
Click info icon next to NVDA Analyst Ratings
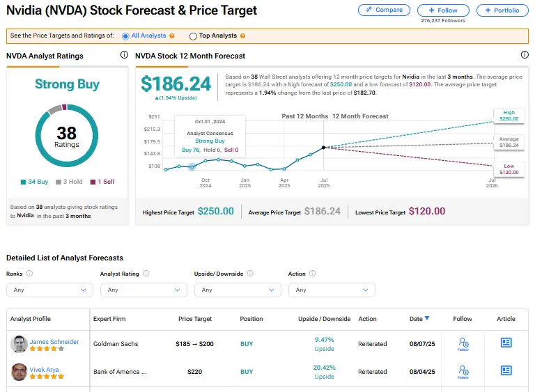click(124, 55)
